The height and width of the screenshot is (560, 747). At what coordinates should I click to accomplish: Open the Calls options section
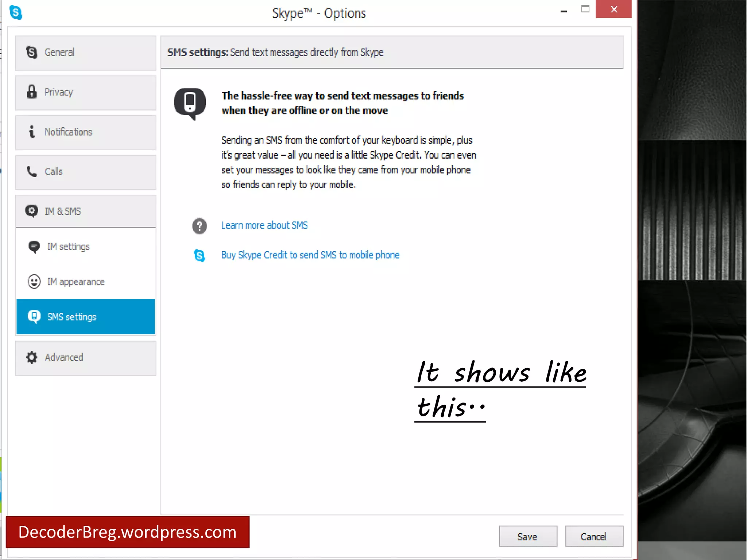tap(85, 172)
